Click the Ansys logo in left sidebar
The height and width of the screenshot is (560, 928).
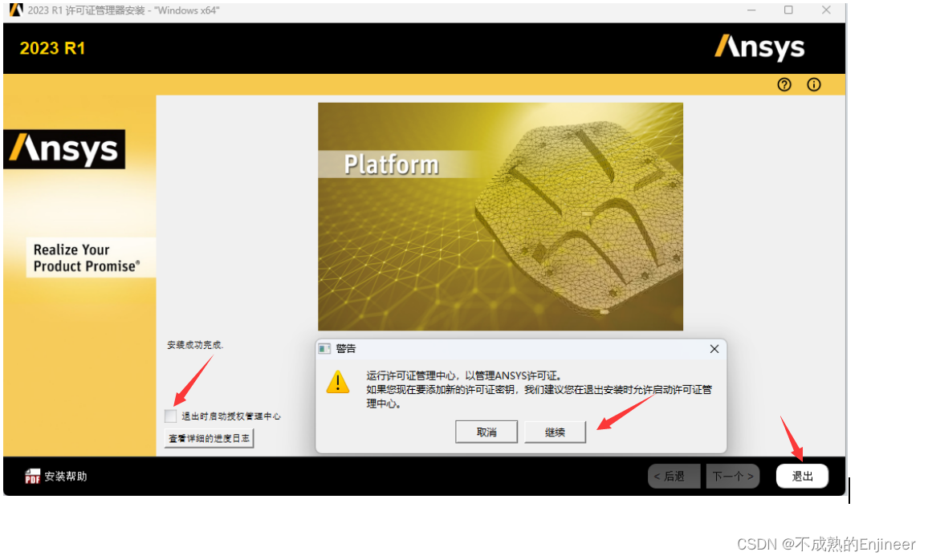click(64, 149)
